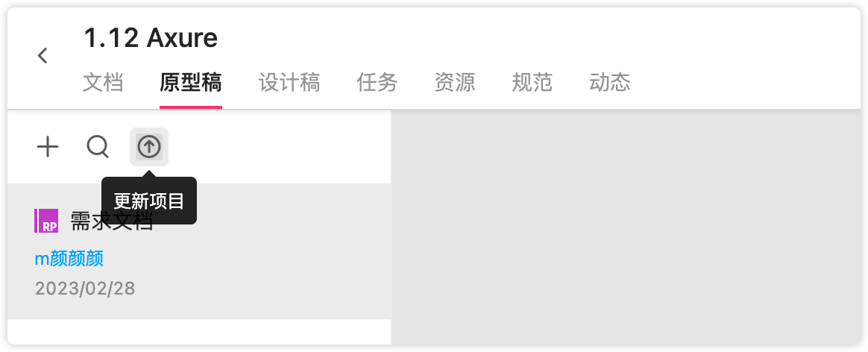
Task: Open the 设计稿 tab
Action: tap(289, 83)
